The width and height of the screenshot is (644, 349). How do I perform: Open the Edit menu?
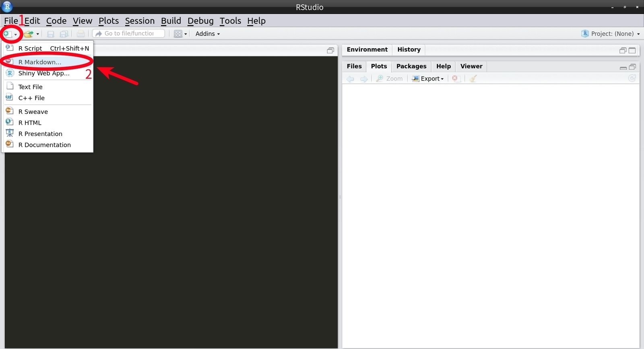click(32, 21)
